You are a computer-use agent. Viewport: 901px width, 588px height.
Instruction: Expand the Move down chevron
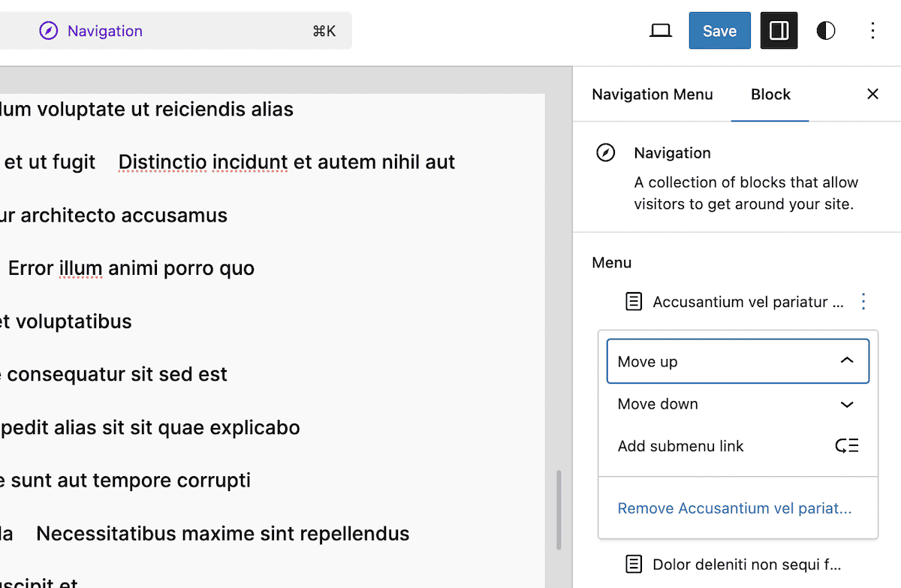pos(847,404)
